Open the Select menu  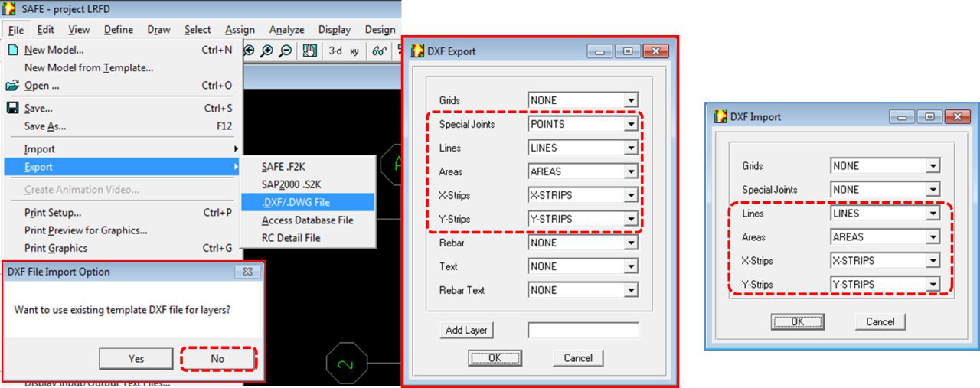pyautogui.click(x=198, y=30)
